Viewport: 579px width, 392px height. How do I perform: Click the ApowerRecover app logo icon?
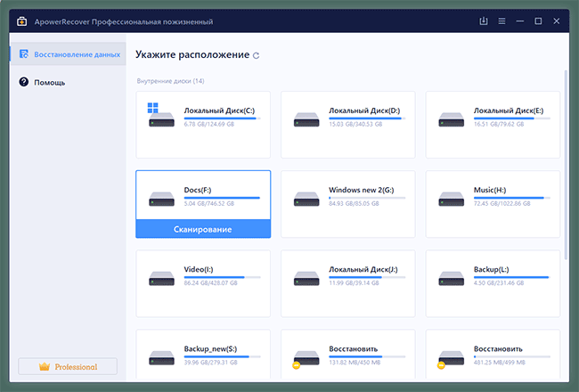(x=21, y=21)
